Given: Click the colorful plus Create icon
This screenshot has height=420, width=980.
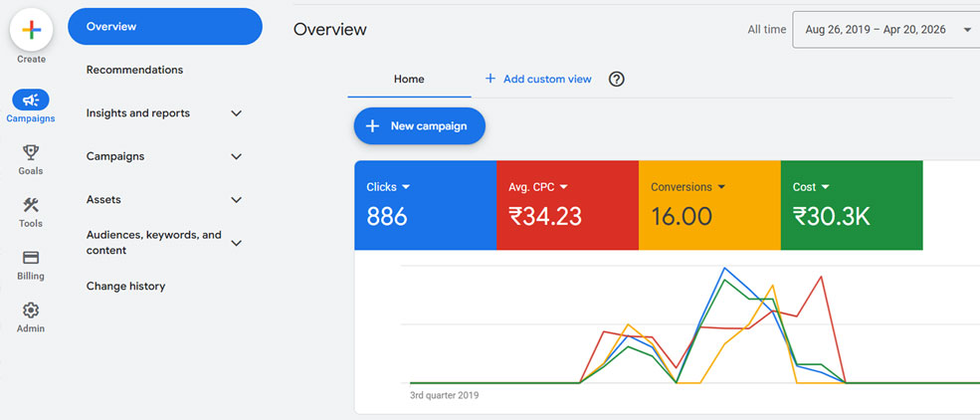Looking at the screenshot, I should click(31, 30).
